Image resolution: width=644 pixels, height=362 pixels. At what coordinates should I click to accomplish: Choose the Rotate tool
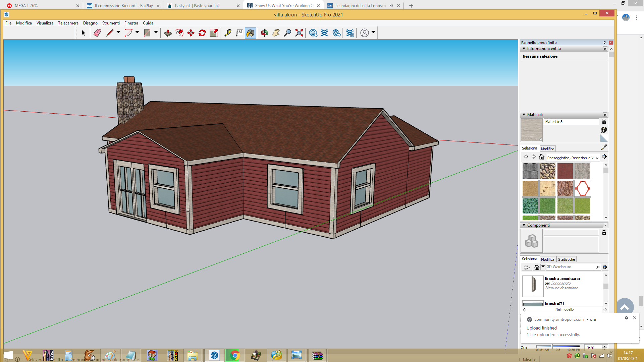(x=202, y=33)
